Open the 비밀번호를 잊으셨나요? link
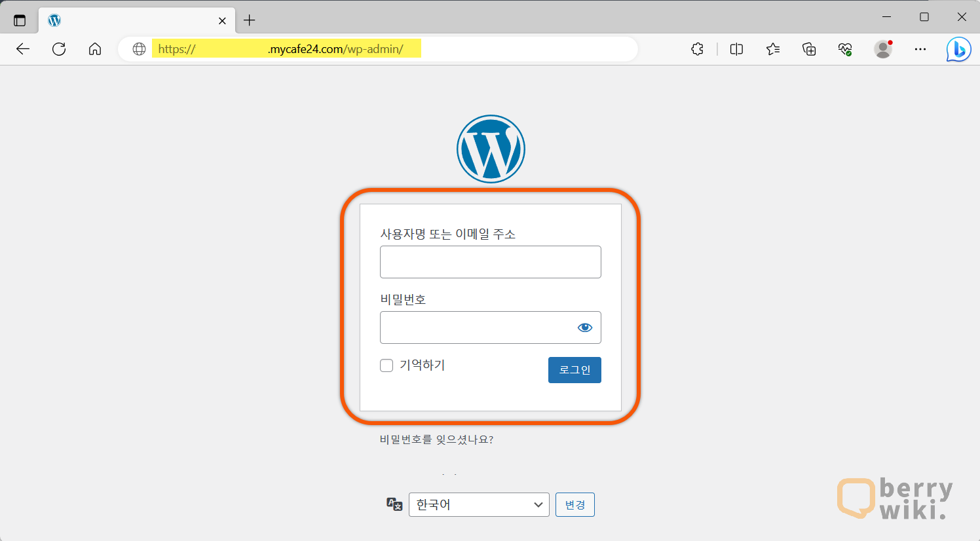Viewport: 980px width, 541px height. click(x=436, y=439)
